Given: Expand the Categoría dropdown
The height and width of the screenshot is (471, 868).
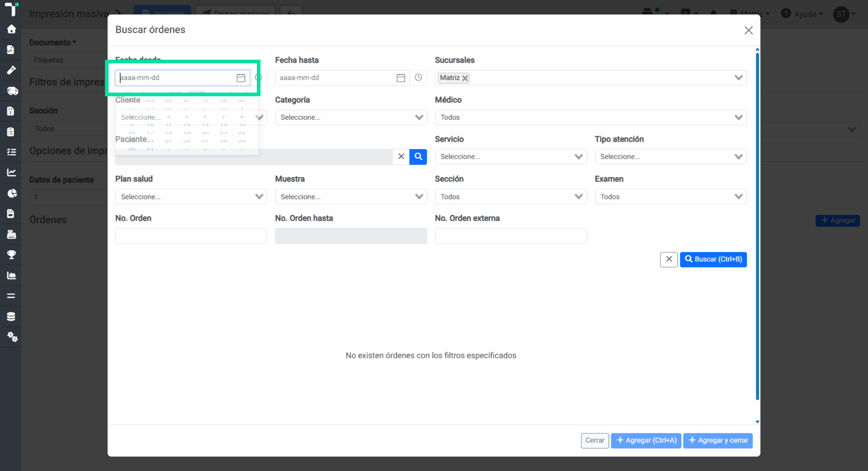Looking at the screenshot, I should (419, 117).
